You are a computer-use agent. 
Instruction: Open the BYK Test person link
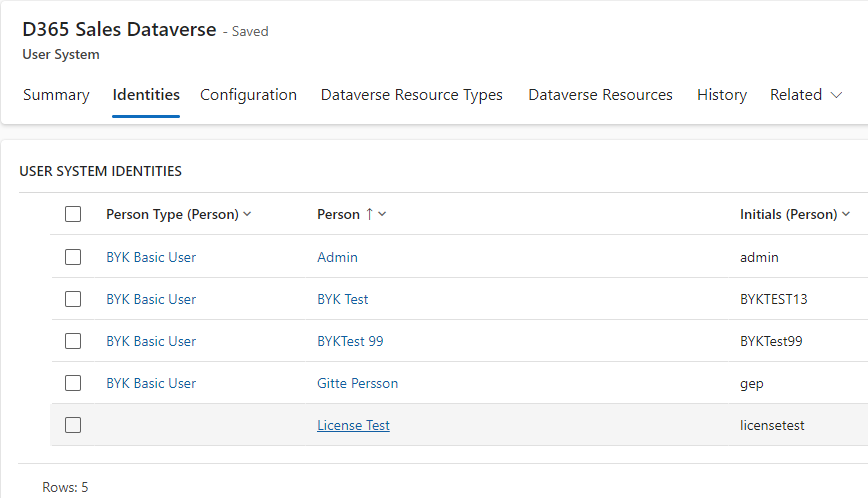coord(342,299)
